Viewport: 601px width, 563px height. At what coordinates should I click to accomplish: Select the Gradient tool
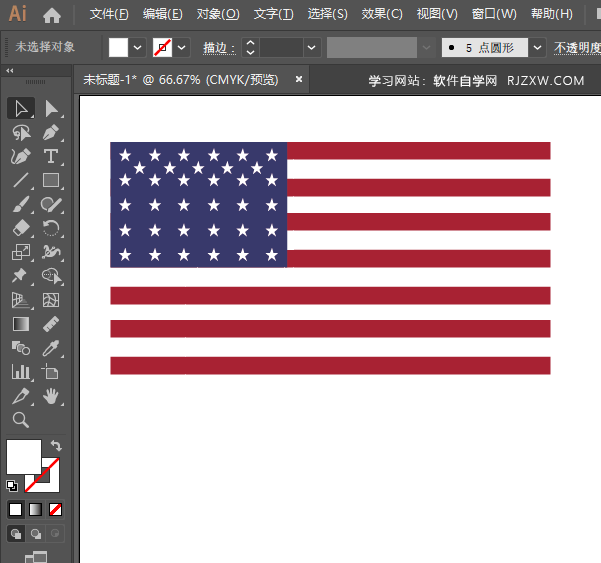21,324
